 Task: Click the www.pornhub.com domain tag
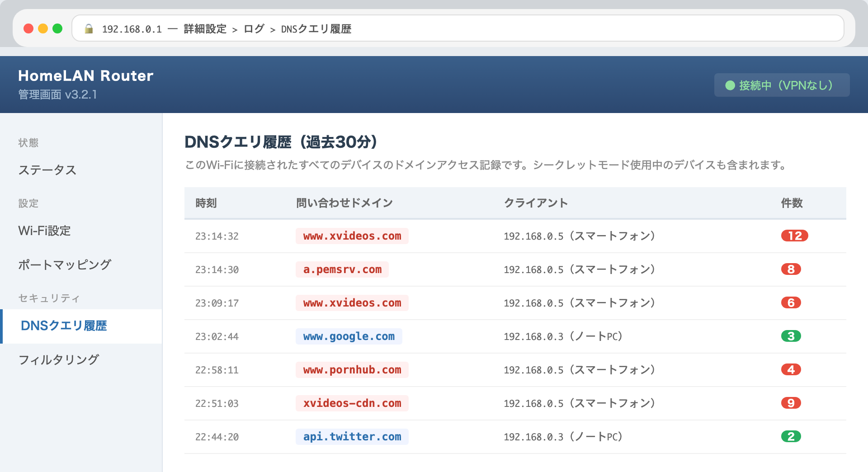pos(352,370)
